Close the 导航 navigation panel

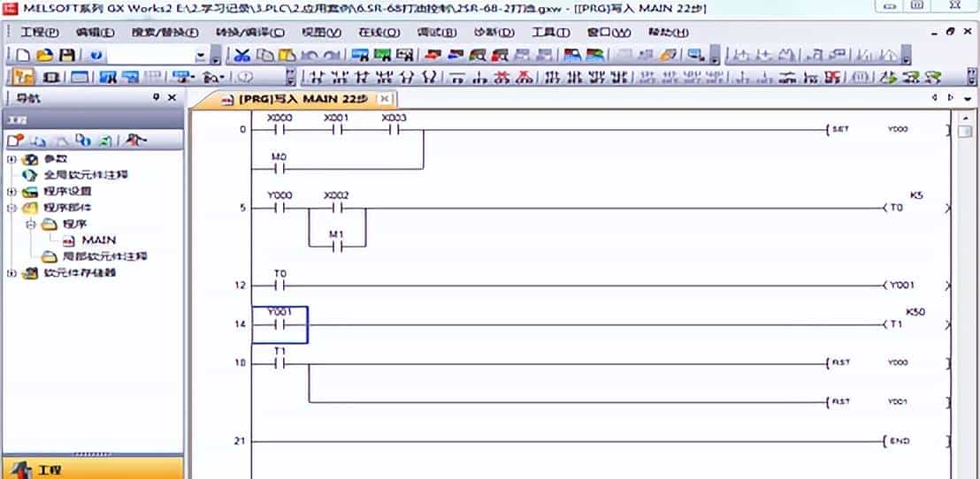click(x=172, y=97)
